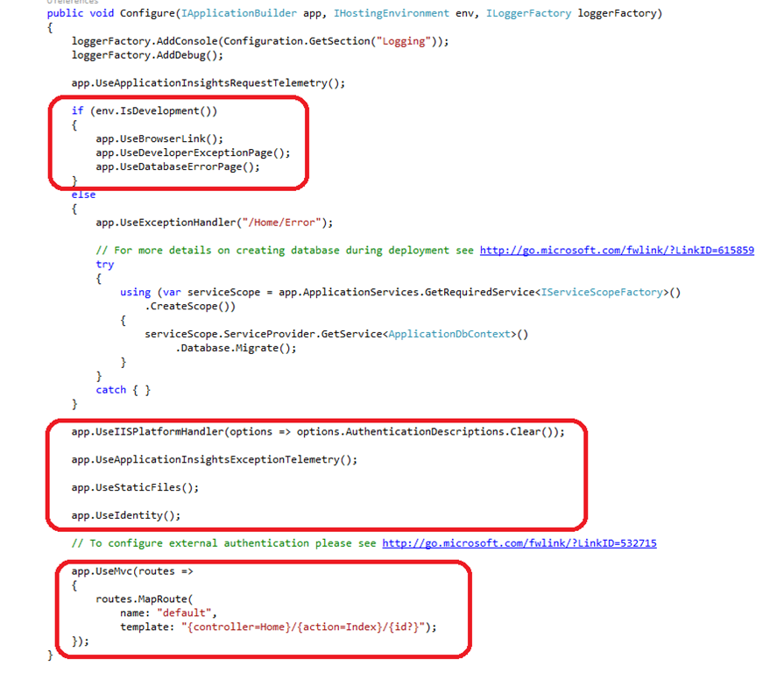Click the app.UseDeveloperExceptionPage() call
Screen dimensions: 784x673
click(193, 152)
